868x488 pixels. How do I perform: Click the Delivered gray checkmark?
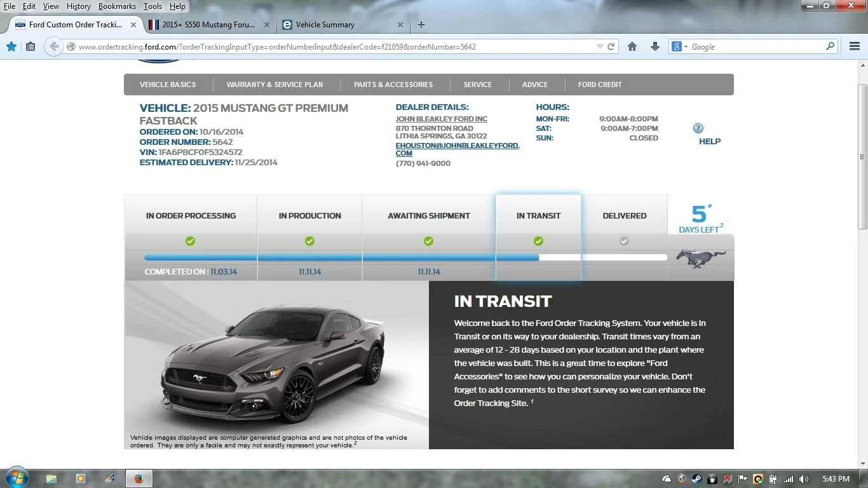click(624, 241)
